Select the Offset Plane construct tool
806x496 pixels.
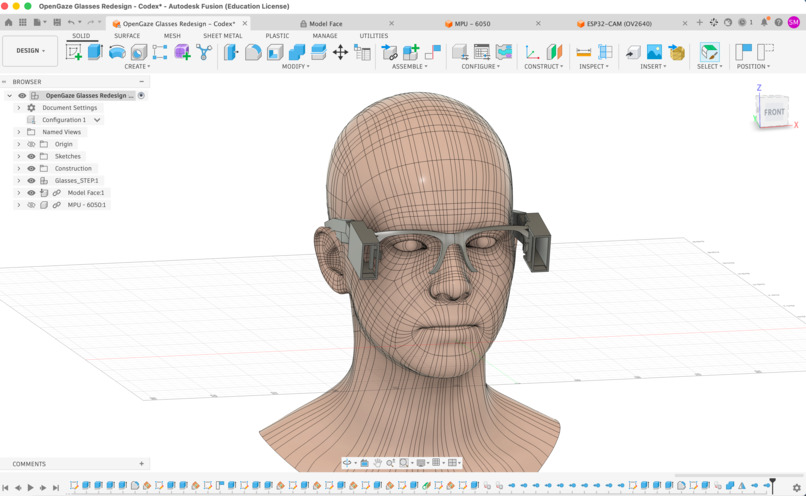click(554, 52)
